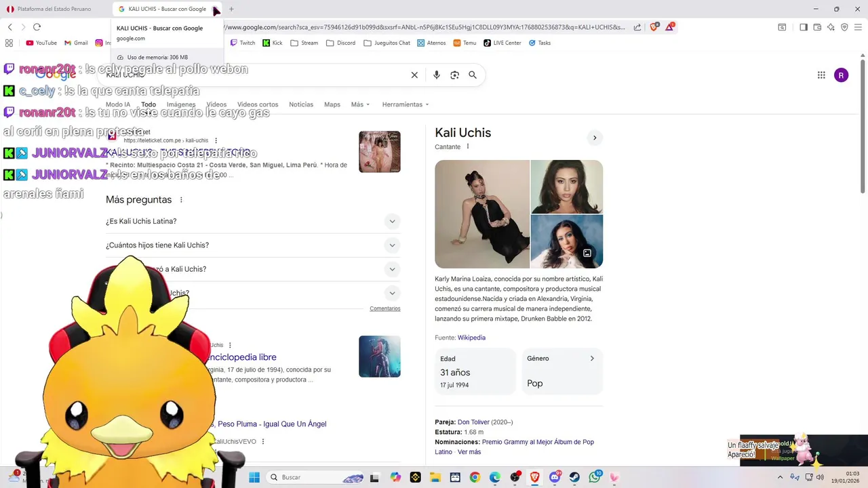Open the Don Toliver link
Image resolution: width=868 pixels, height=488 pixels.
[x=473, y=422]
